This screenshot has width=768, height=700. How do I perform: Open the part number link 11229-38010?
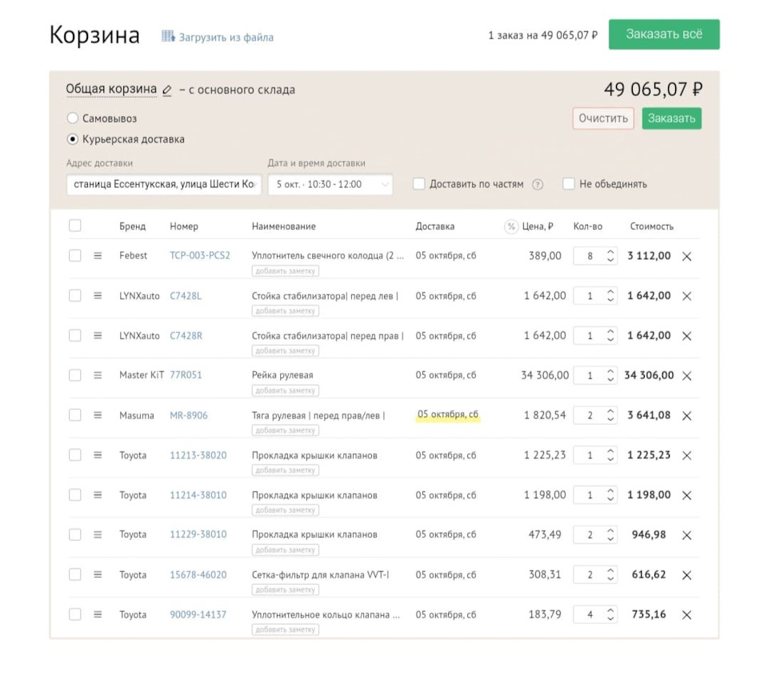[x=198, y=534]
